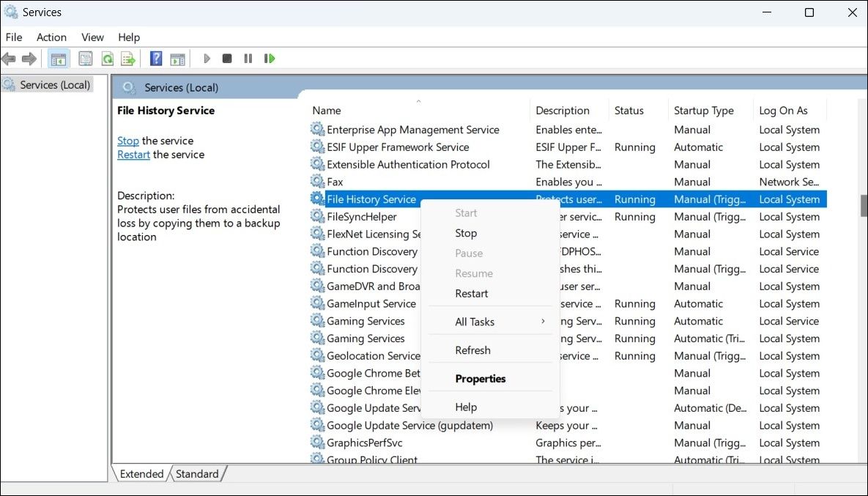Click gear icon of ESIF Upper Framework Service

(317, 147)
